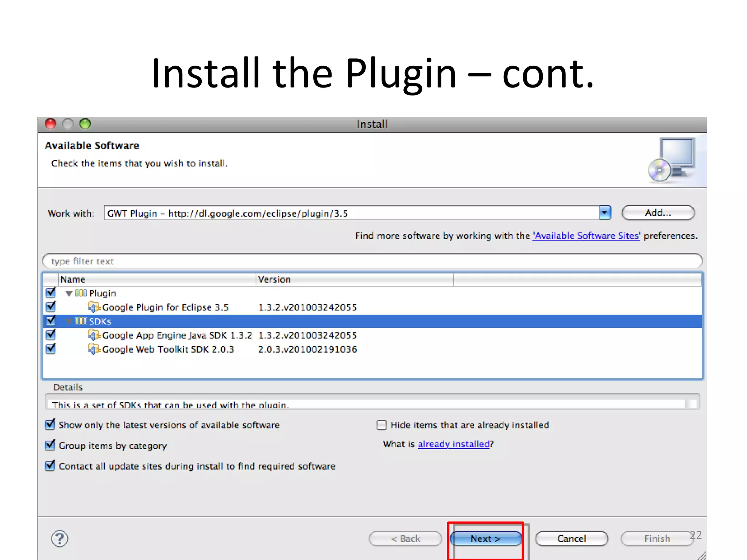This screenshot has height=560, width=747.
Task: Uncheck Google Plugin for Eclipse 3.5 checkbox
Action: (x=51, y=307)
